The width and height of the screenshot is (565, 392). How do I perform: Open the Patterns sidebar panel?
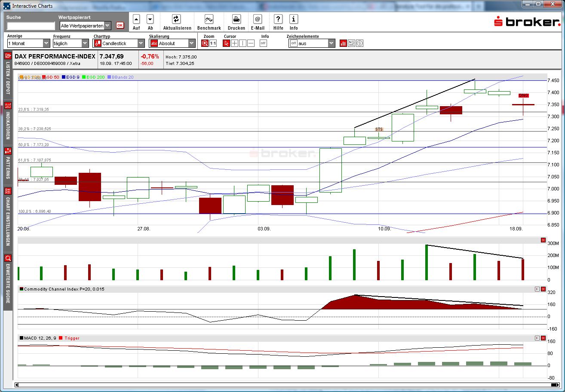(x=8, y=164)
